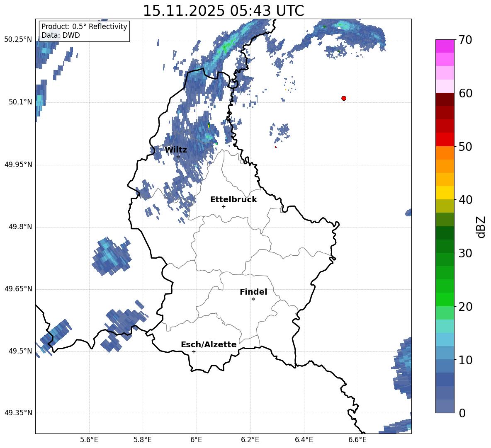
Task: Click the 49.5°N latitude label
Action: 20,351
